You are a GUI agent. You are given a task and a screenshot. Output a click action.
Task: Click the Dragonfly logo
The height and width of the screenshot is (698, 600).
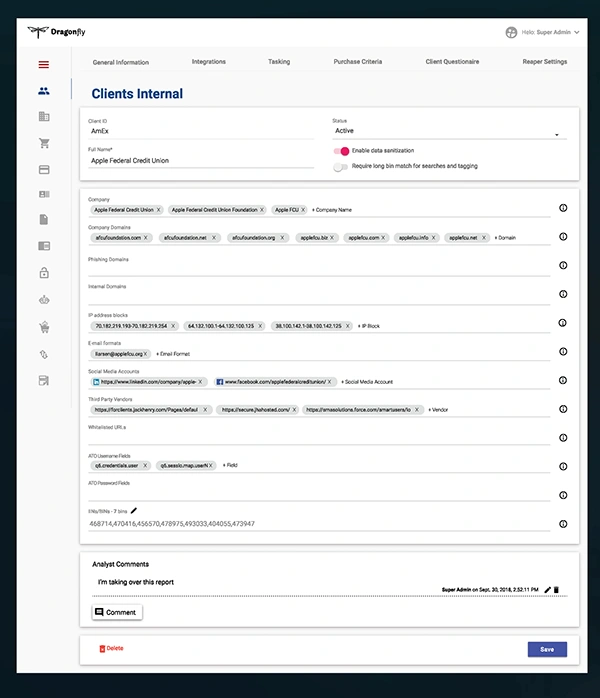pyautogui.click(x=56, y=32)
